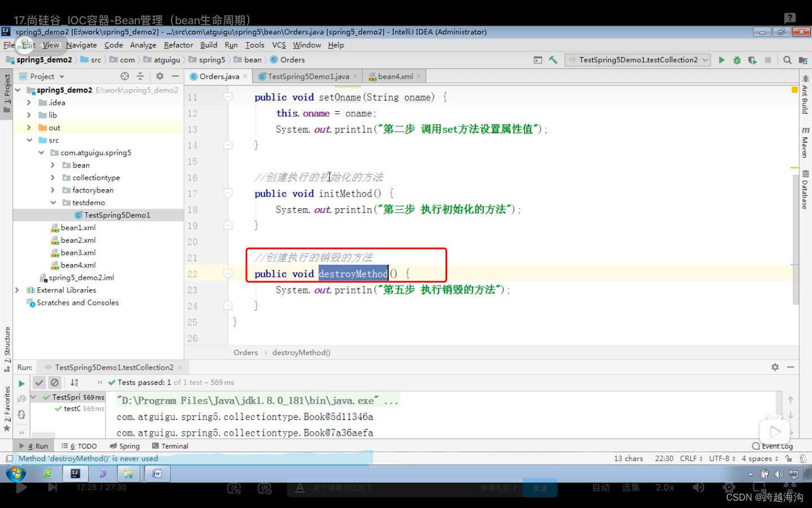812x508 pixels.
Task: Hide the Project panel with minus icon
Action: [175, 76]
